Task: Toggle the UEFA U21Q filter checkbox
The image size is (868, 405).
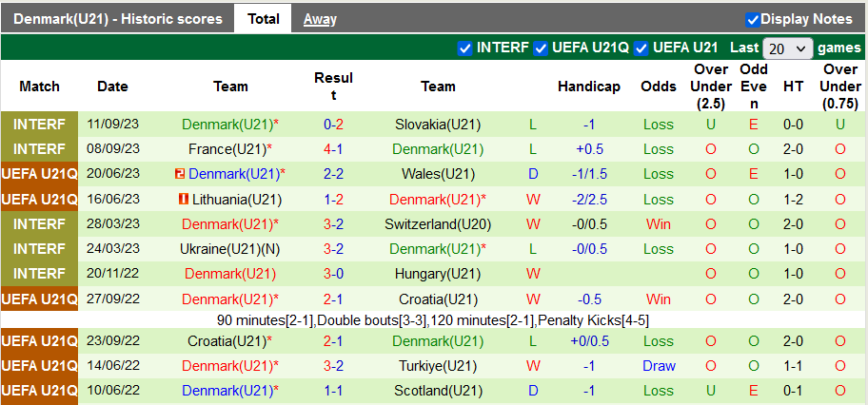Action: pos(541,48)
